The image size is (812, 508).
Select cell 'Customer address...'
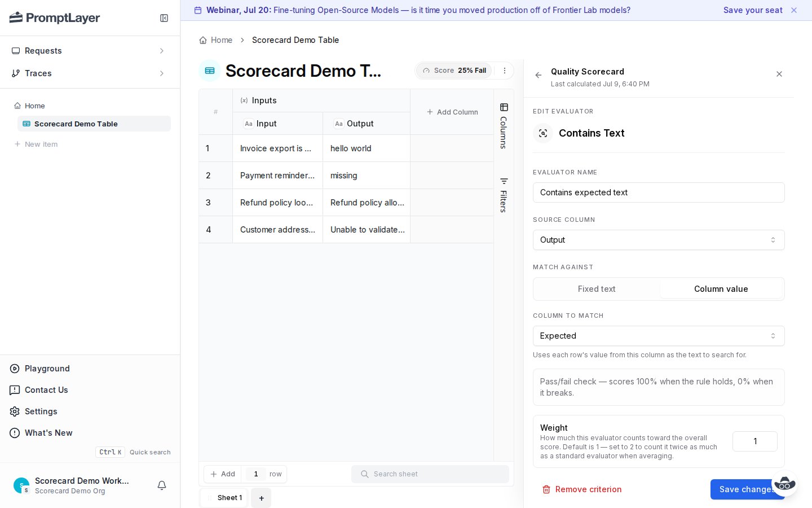(x=277, y=230)
